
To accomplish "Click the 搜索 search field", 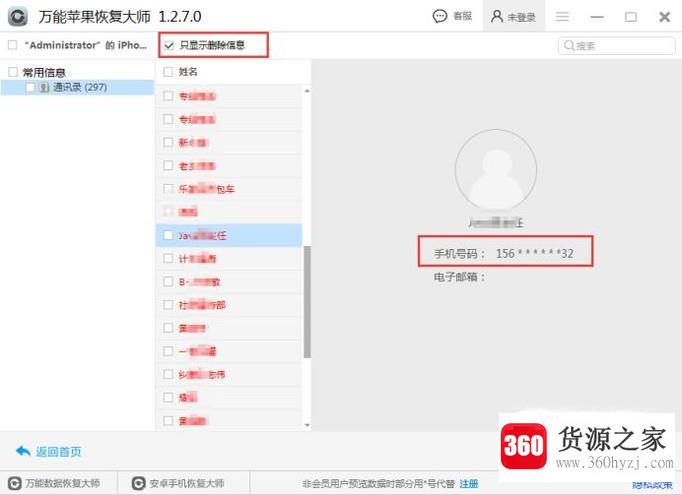I will (616, 46).
